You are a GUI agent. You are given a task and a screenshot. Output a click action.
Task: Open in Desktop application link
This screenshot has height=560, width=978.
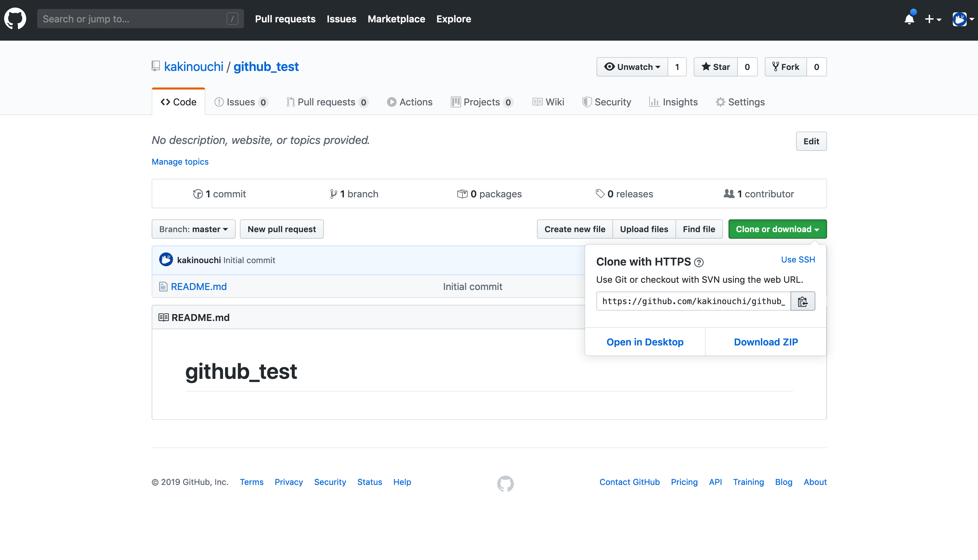pyautogui.click(x=645, y=342)
